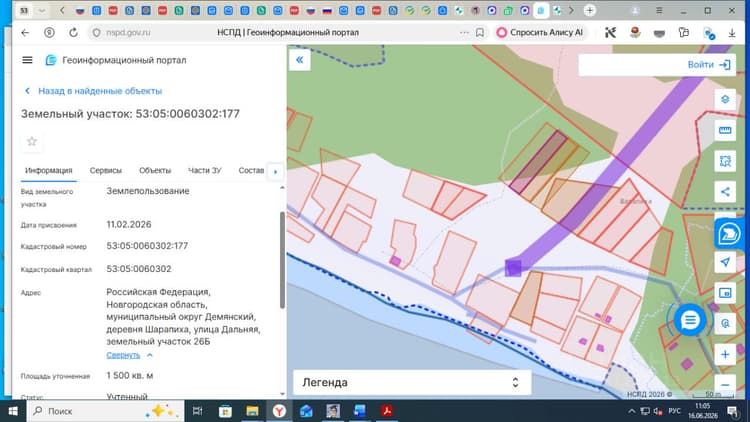This screenshot has width=750, height=422.
Task: Zoom out the map with minus button
Action: click(725, 385)
